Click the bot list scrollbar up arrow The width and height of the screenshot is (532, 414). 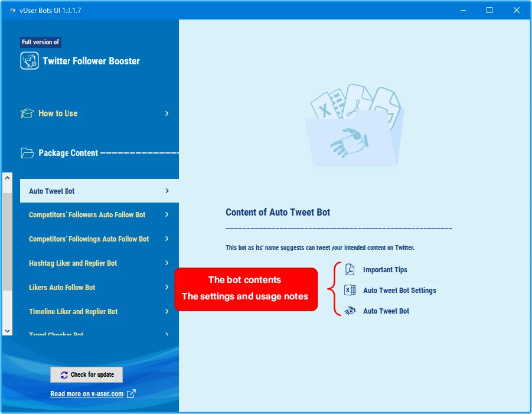(x=8, y=178)
